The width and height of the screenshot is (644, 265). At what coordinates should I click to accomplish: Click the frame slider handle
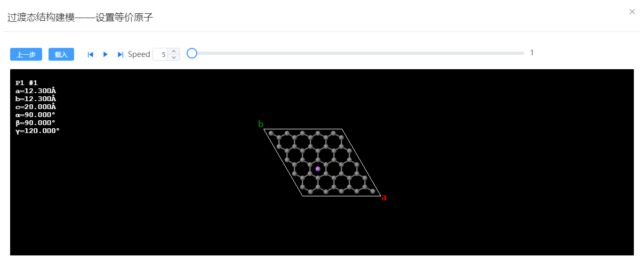click(192, 53)
